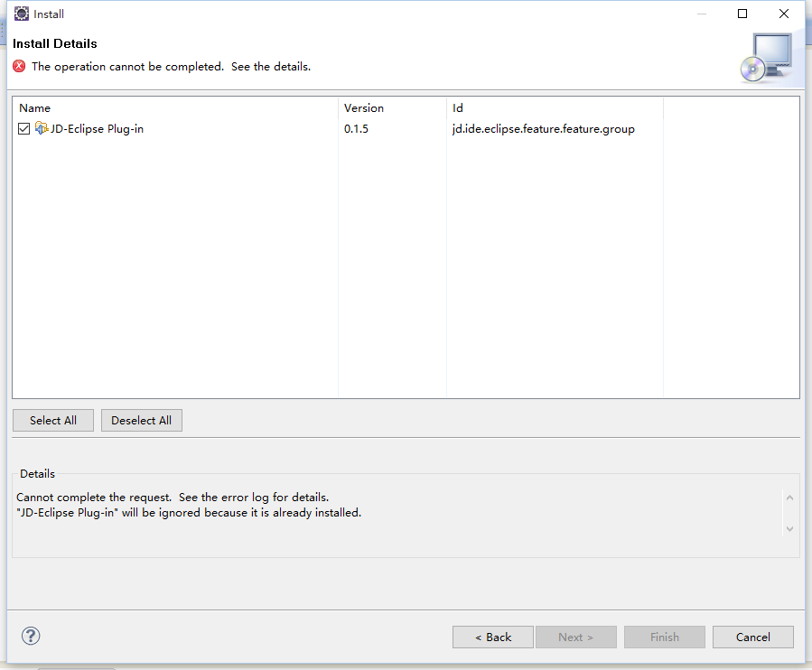Click "Cannot complete the request" details line

(173, 497)
